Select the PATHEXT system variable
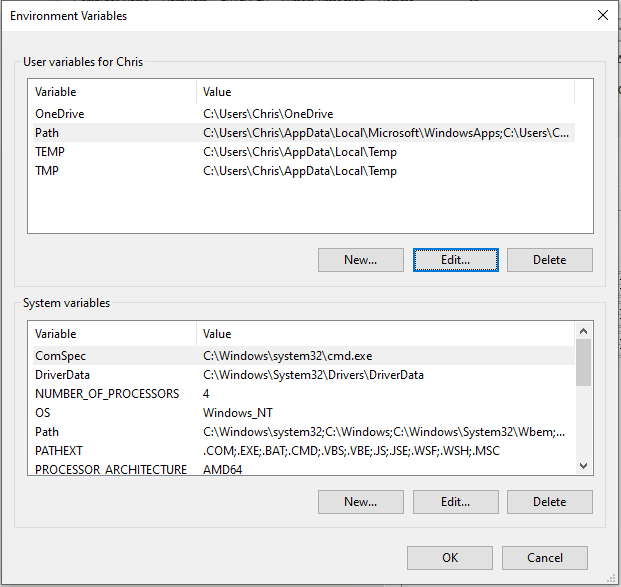This screenshot has height=587, width=621. (304, 451)
